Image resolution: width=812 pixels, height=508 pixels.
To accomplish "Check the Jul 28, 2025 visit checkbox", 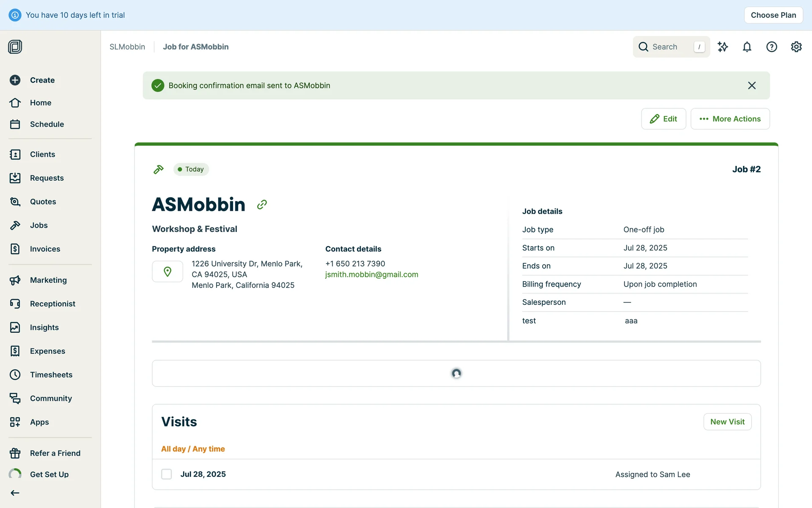I will 167,474.
